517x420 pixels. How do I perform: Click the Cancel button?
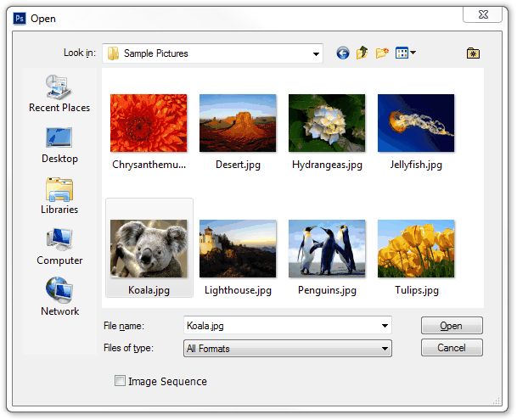[452, 348]
